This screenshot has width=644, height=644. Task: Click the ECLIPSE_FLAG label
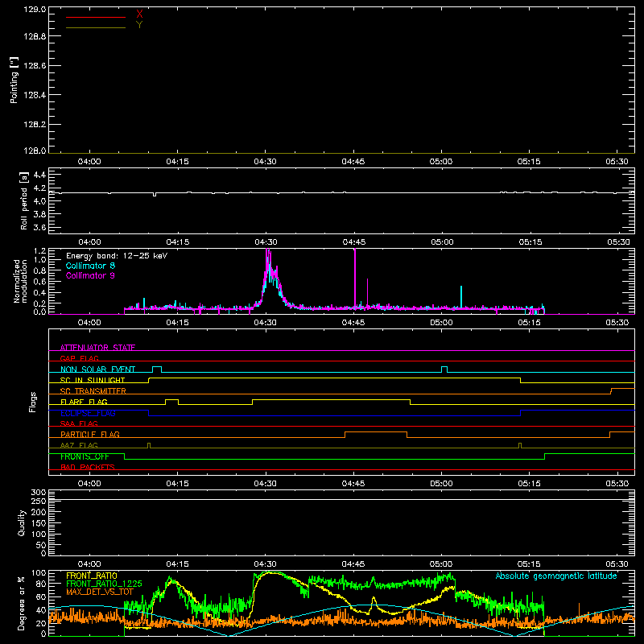pyautogui.click(x=88, y=413)
